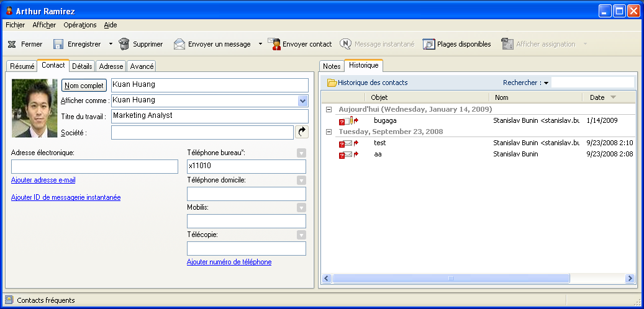Click the Téléphone bureau field x11010
The height and width of the screenshot is (309, 644).
pyautogui.click(x=247, y=167)
